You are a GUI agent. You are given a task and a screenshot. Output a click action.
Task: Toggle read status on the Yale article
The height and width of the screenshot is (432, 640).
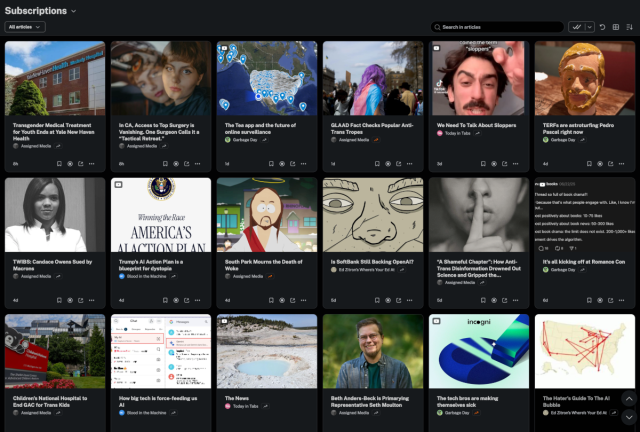[69, 162]
